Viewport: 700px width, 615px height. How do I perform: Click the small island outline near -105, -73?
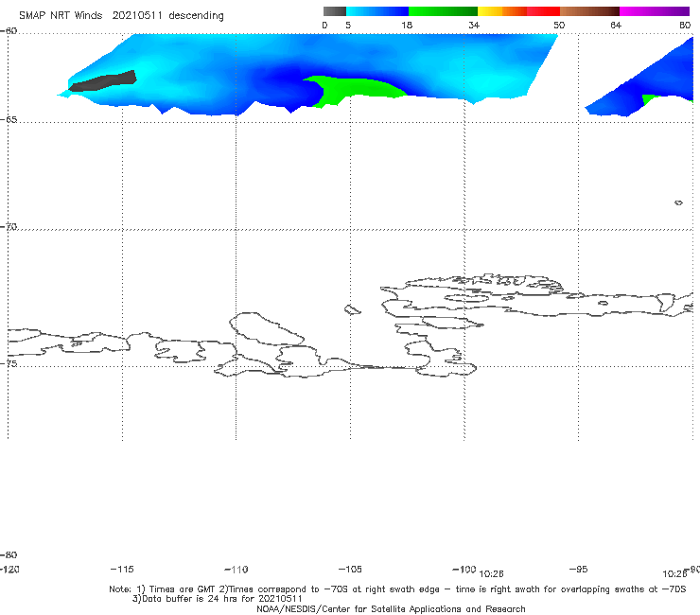coord(352,309)
